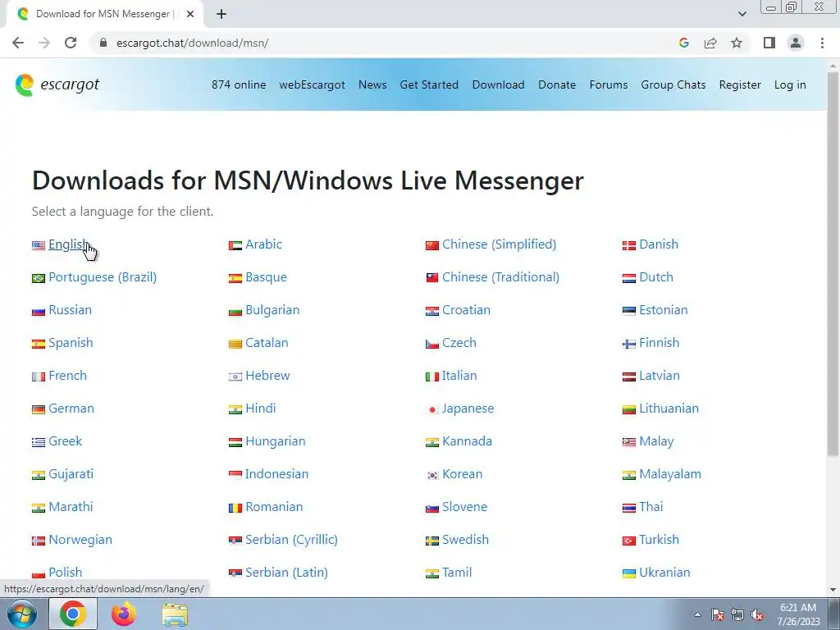The width and height of the screenshot is (840, 630).
Task: Click the Log in nav link
Action: pyautogui.click(x=790, y=84)
